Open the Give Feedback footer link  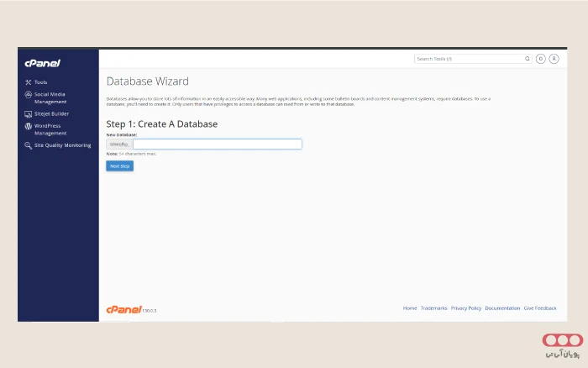point(540,308)
